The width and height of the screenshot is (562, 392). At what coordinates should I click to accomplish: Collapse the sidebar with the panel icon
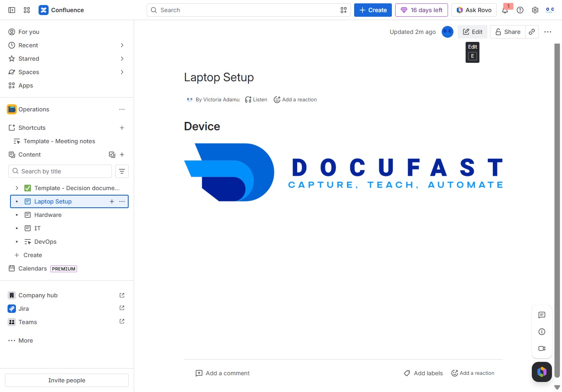[x=12, y=10]
